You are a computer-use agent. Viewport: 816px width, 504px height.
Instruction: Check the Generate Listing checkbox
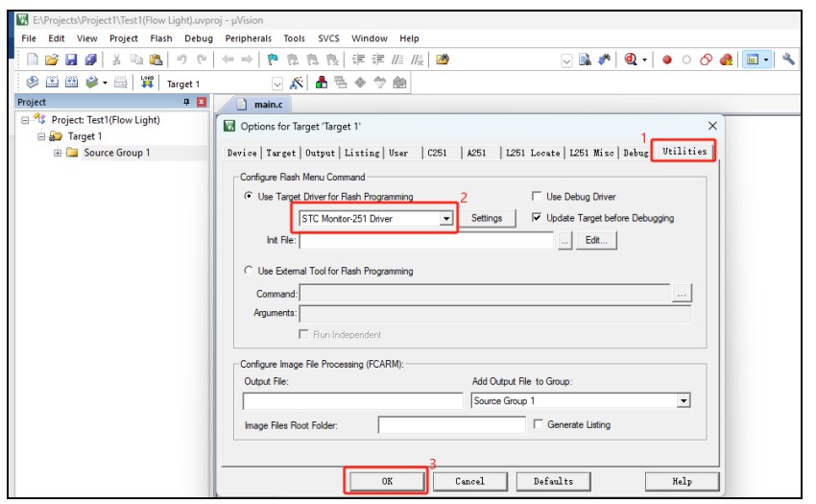click(x=539, y=424)
